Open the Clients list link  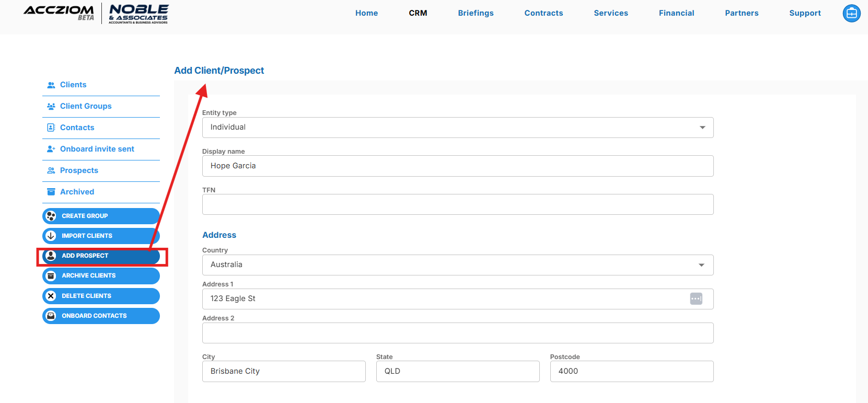pyautogui.click(x=73, y=85)
